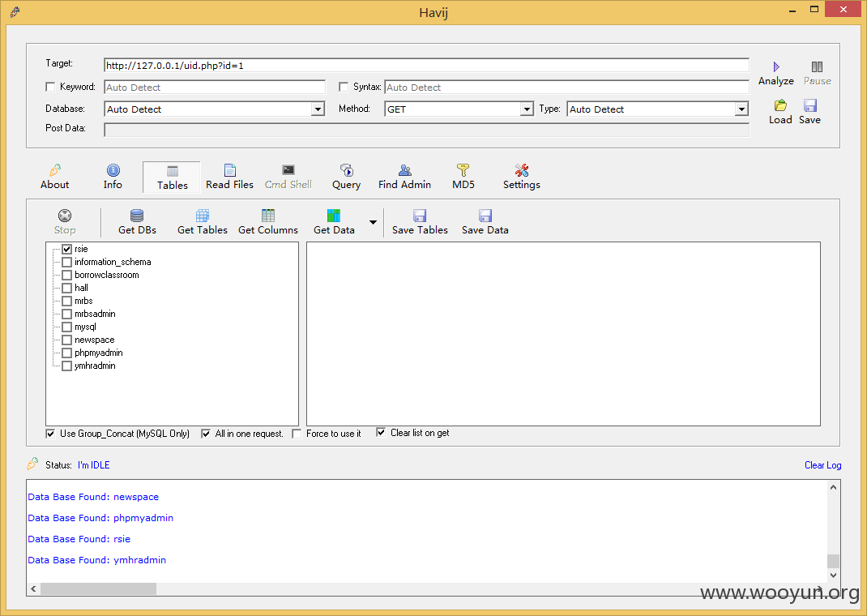867x616 pixels.
Task: Toggle All in one request checkbox
Action: tap(206, 434)
